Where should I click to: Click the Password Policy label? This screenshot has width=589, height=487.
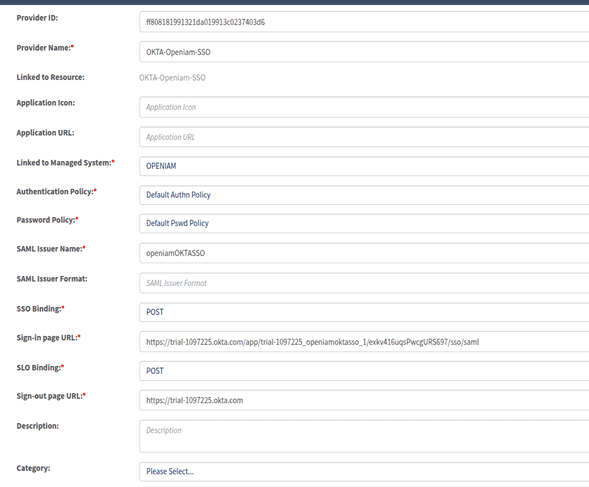(47, 220)
